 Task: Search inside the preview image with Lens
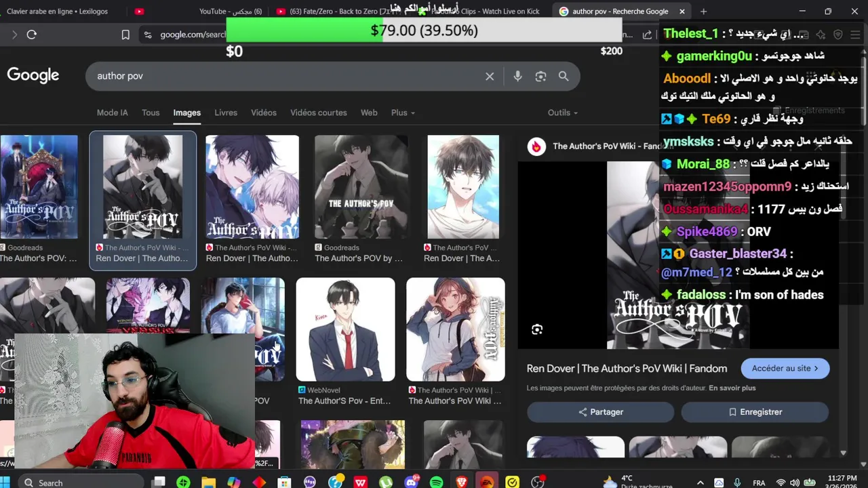(537, 329)
